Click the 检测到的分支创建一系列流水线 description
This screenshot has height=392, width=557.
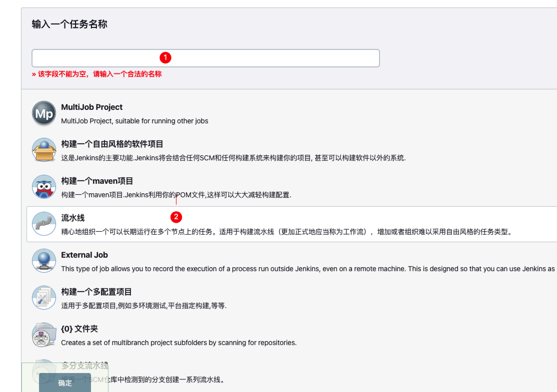(x=143, y=380)
